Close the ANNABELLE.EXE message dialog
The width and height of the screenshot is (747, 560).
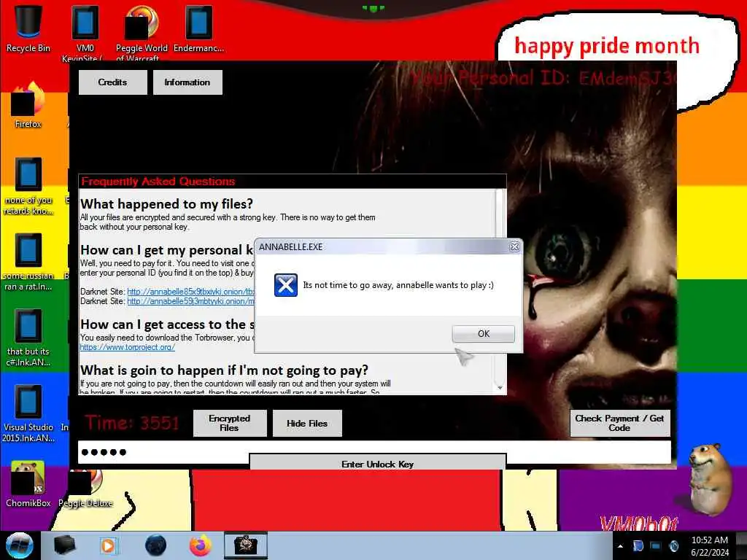pos(514,246)
